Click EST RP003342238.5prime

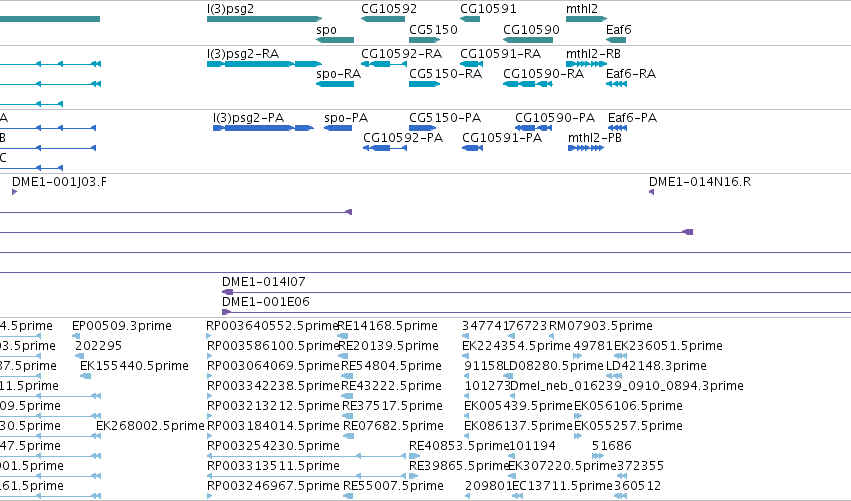pos(273,386)
